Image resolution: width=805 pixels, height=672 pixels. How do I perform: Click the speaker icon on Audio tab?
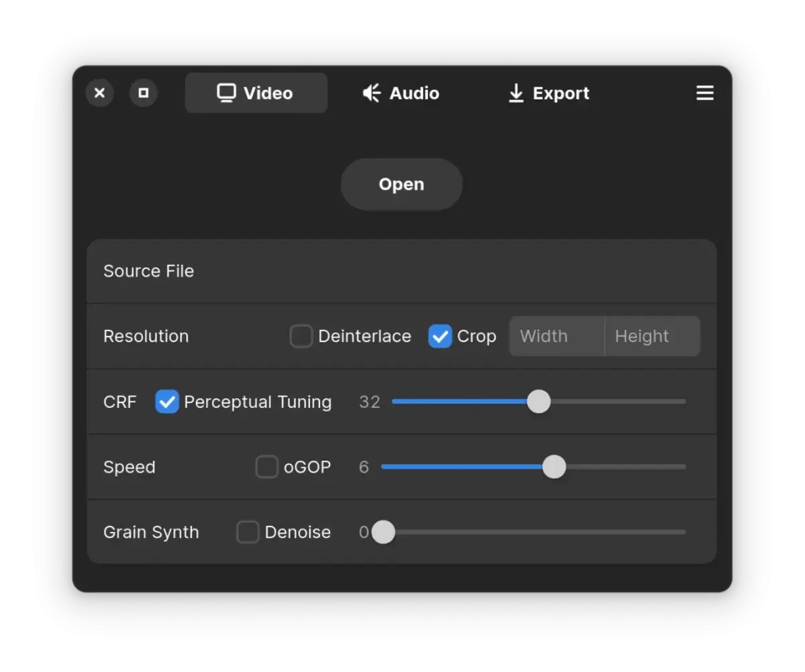click(372, 93)
